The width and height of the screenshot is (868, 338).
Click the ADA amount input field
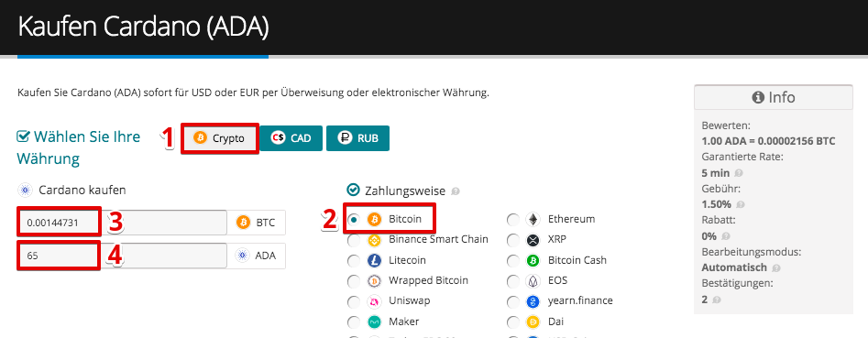[x=122, y=256]
